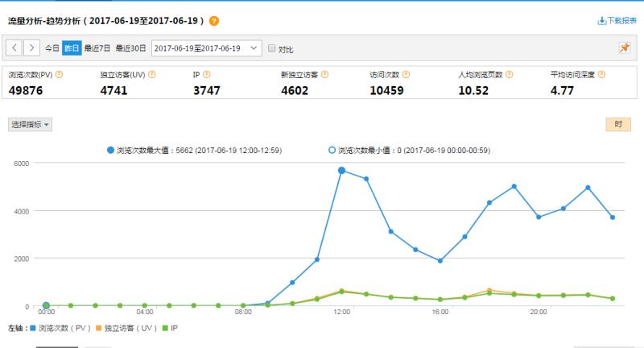The height and width of the screenshot is (348, 644).
Task: Click the help icon beside the page title
Action: [x=213, y=20]
